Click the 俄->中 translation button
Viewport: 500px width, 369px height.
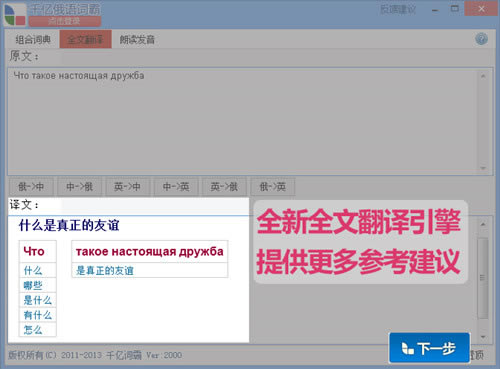coord(31,187)
